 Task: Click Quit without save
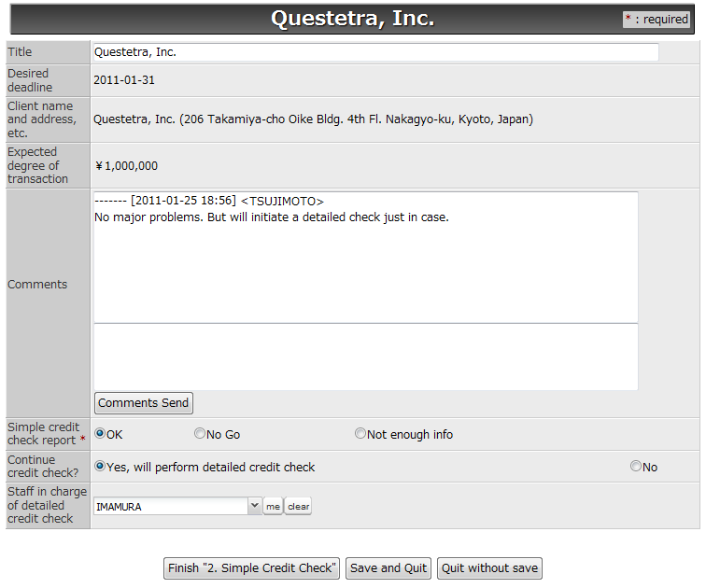[489, 568]
